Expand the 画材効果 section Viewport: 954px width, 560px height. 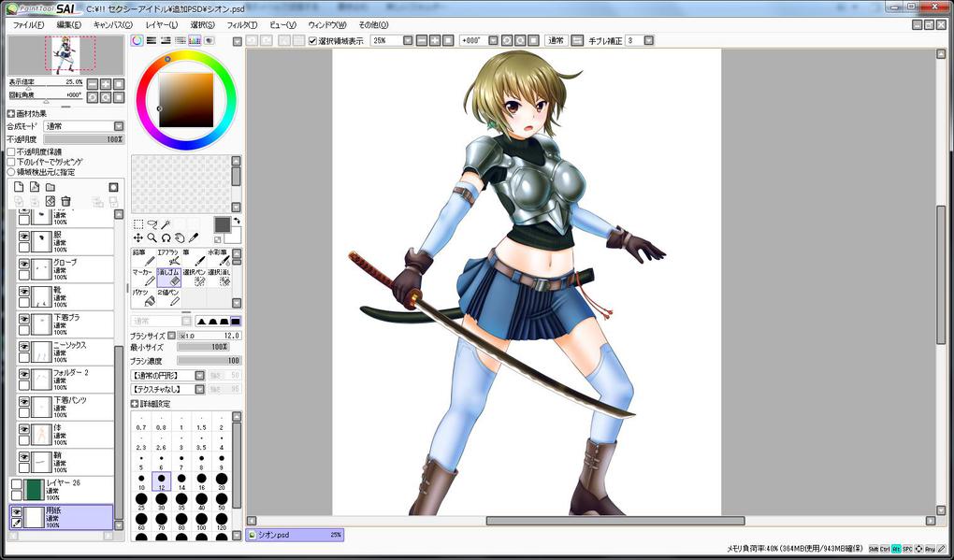(11, 114)
